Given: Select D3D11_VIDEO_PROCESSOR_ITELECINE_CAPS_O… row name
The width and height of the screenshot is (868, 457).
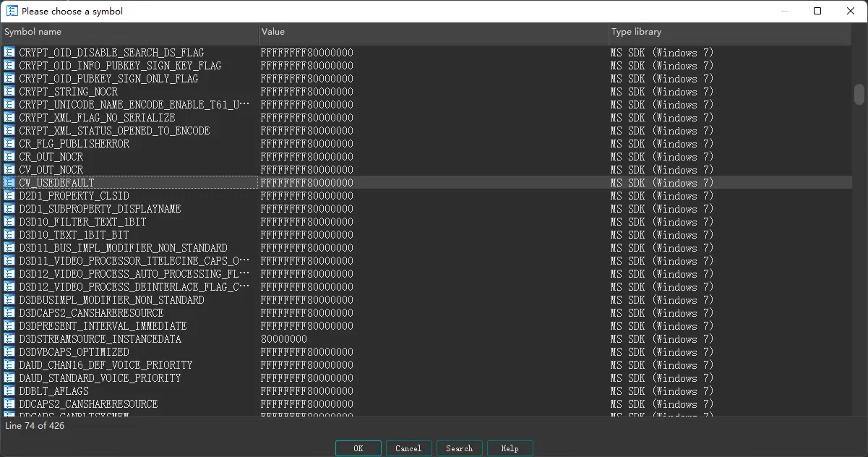Looking at the screenshot, I should (134, 261).
